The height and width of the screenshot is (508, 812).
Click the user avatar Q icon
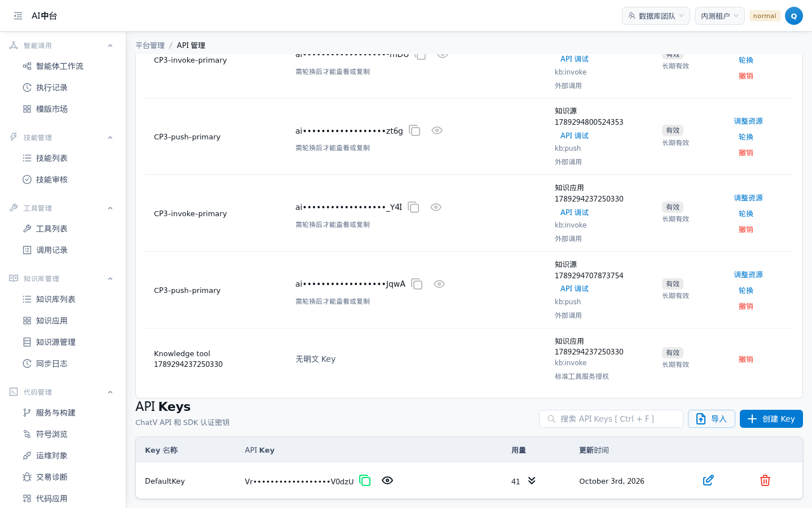[x=793, y=16]
